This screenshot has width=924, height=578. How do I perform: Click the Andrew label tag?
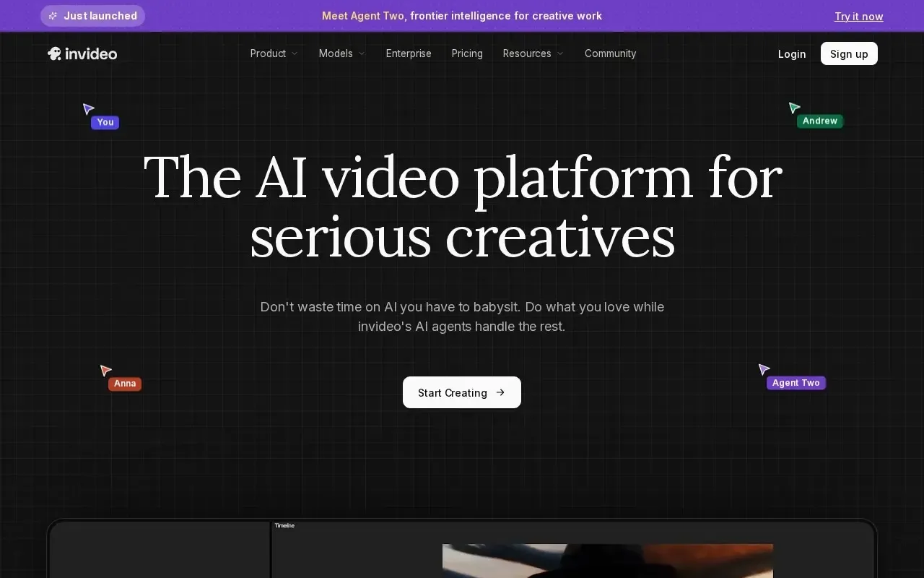point(820,121)
